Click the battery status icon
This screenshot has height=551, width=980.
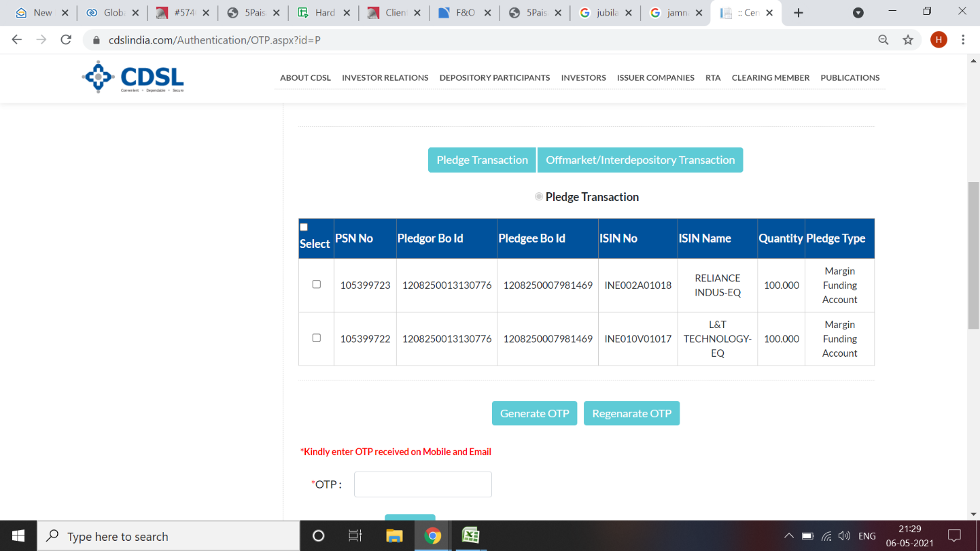click(x=807, y=536)
